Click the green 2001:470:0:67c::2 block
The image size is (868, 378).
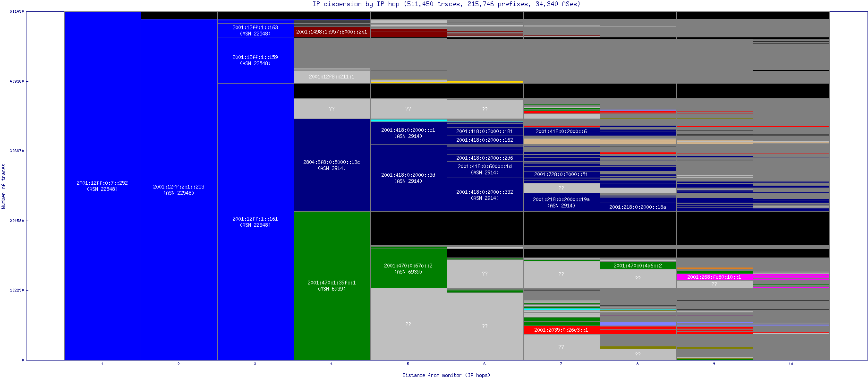pyautogui.click(x=408, y=268)
